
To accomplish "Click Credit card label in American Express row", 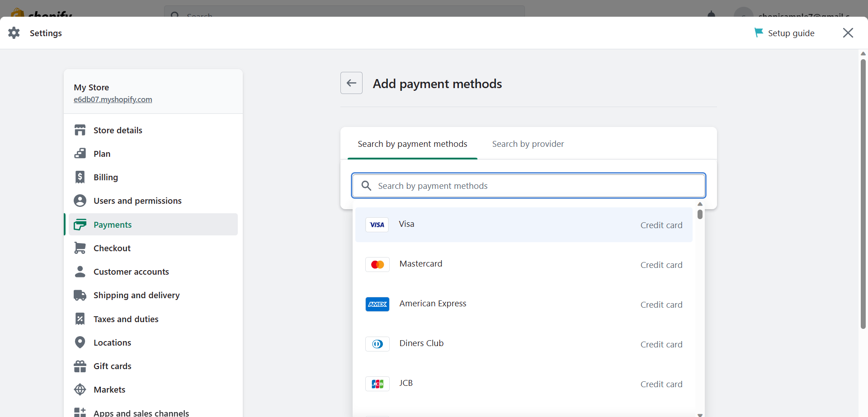I will 661,305.
